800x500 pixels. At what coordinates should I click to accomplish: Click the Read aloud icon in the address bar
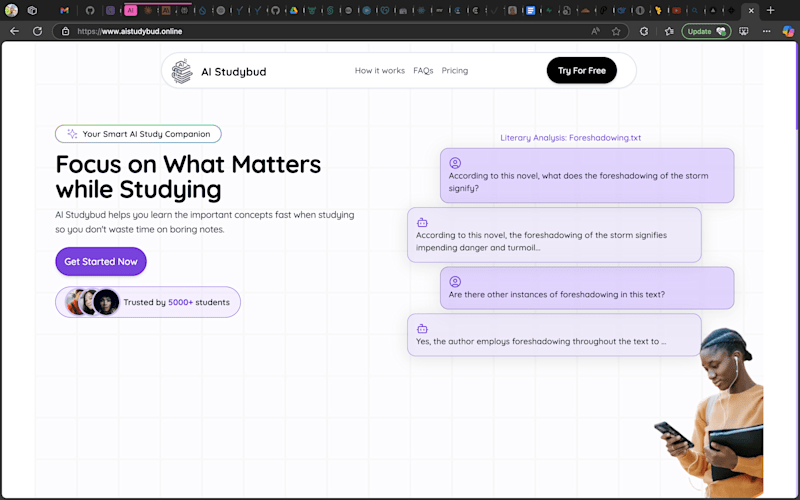tap(595, 31)
